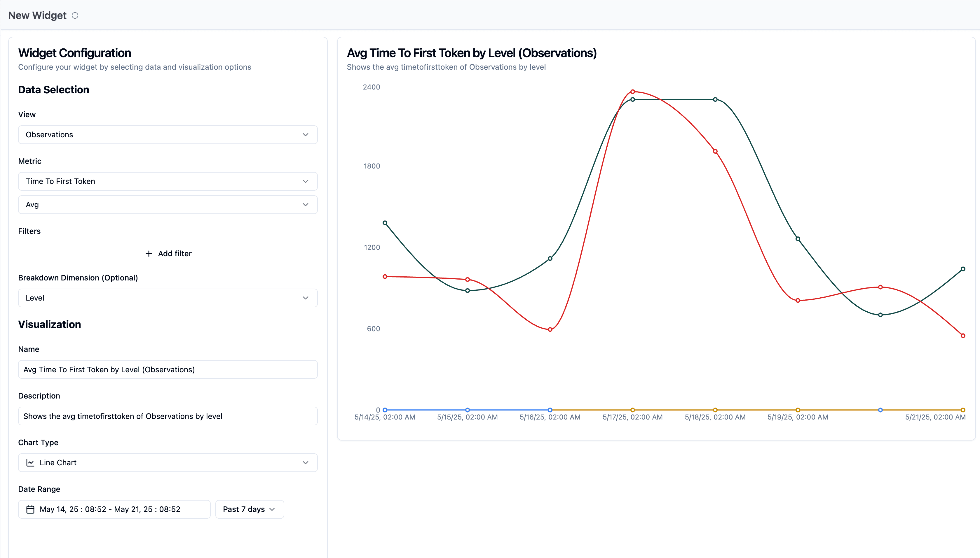Click the widget Name input field
Screen dimensions: 980x558
pyautogui.click(x=168, y=369)
